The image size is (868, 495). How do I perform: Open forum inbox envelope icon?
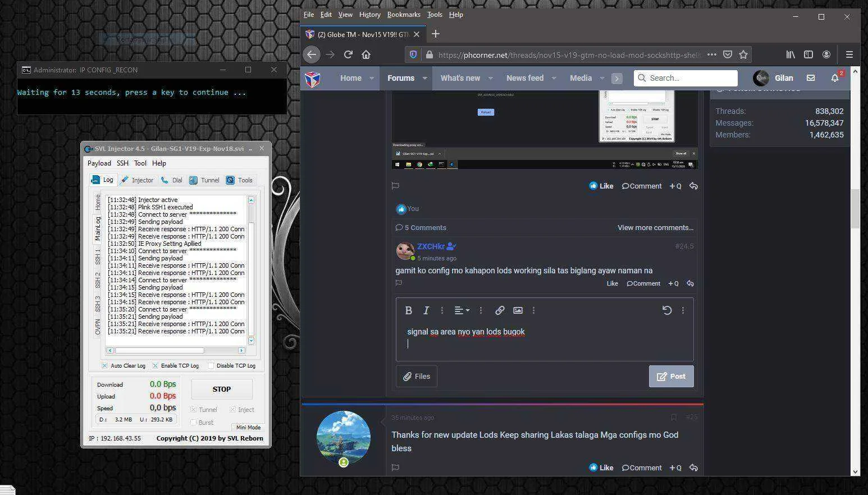point(811,78)
